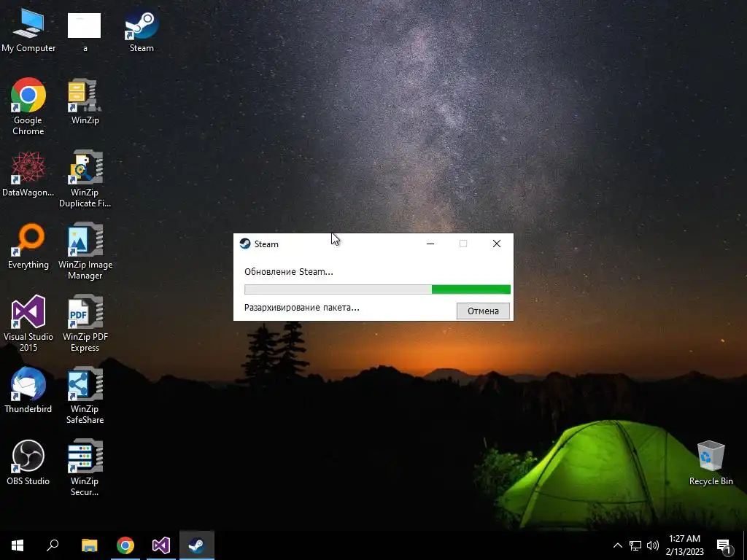Select the OBS Studio desktop shortcut
This screenshot has height=560, width=747.
pyautogui.click(x=28, y=463)
